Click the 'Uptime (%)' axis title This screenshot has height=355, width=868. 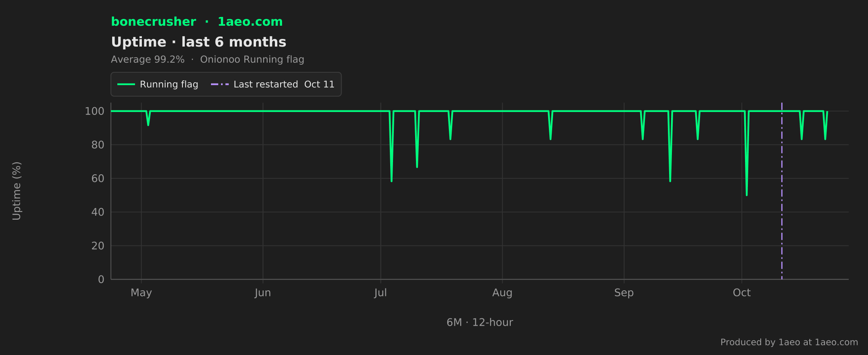click(x=16, y=191)
